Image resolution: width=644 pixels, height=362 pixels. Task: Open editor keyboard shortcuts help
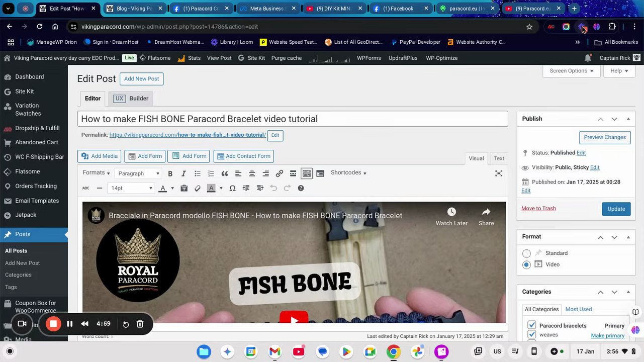click(301, 188)
